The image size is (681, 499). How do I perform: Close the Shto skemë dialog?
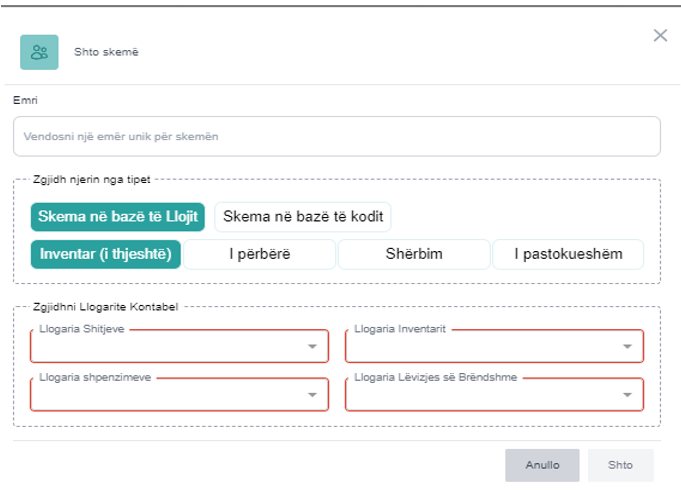(660, 36)
